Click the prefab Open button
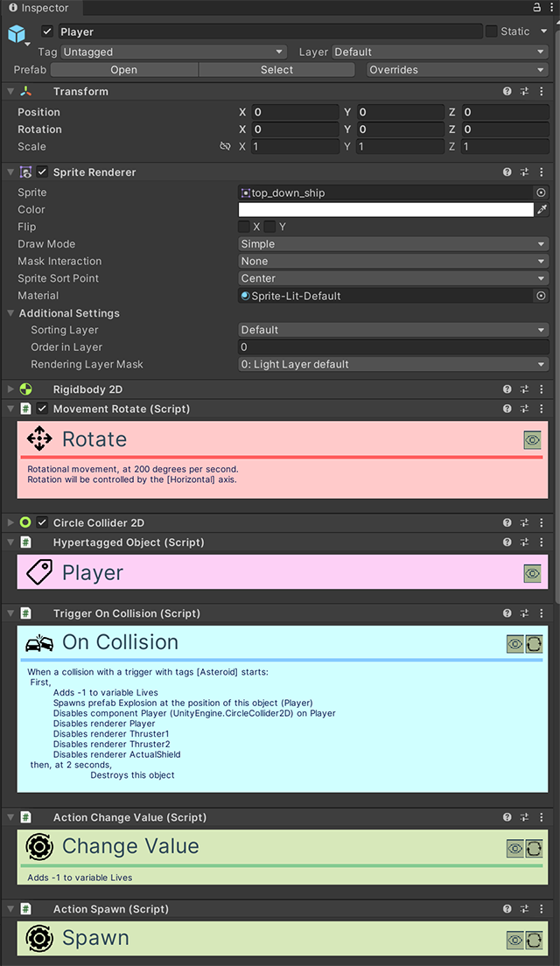This screenshot has height=966, width=560. 124,70
